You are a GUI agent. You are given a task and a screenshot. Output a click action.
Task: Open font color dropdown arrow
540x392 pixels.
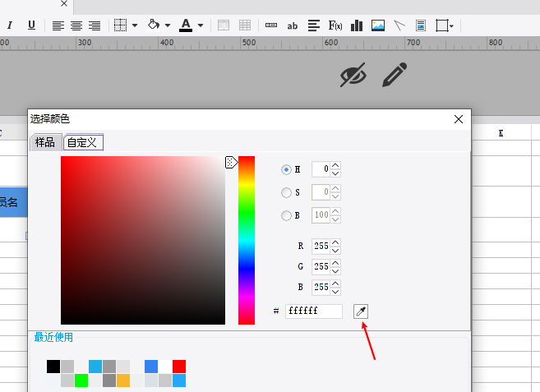(201, 25)
